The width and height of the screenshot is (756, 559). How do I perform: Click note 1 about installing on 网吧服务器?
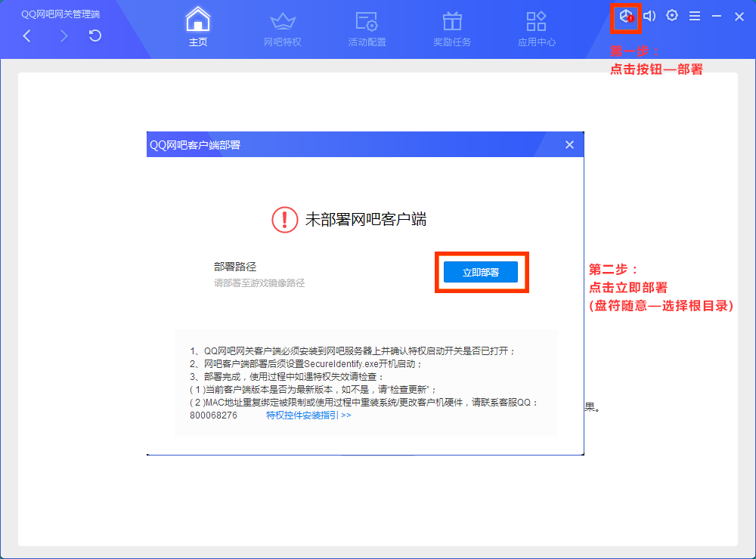click(x=353, y=351)
